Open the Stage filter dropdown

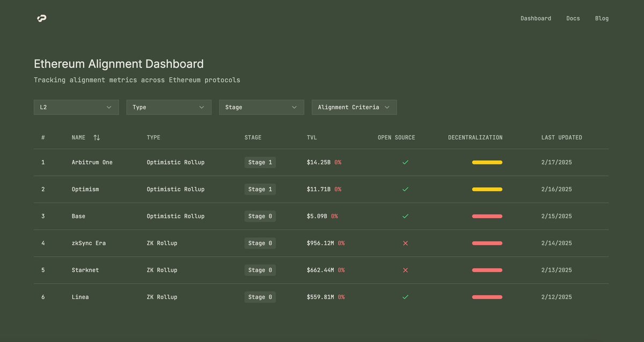tap(261, 107)
